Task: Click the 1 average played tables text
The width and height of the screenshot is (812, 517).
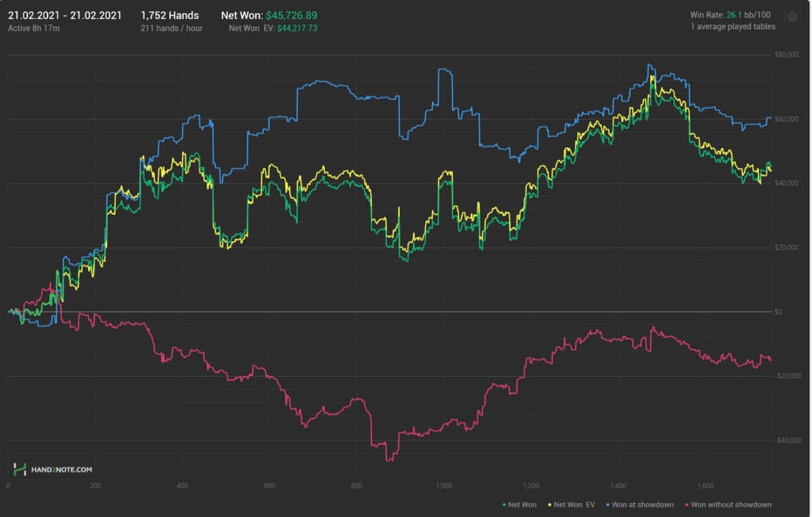Action: coord(734,27)
